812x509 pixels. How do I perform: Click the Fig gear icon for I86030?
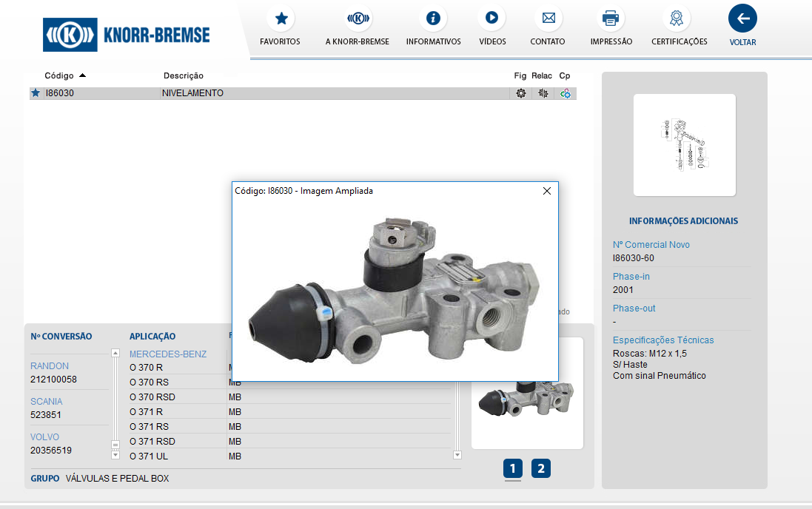pyautogui.click(x=521, y=93)
